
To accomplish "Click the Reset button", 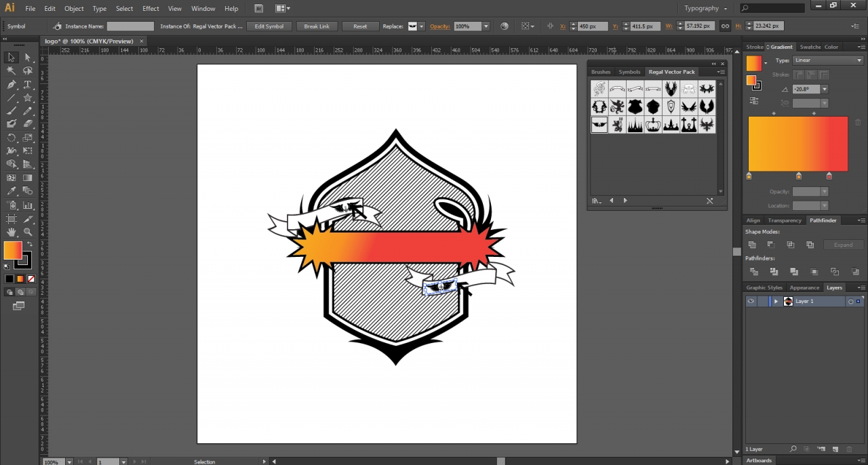I will pos(360,26).
